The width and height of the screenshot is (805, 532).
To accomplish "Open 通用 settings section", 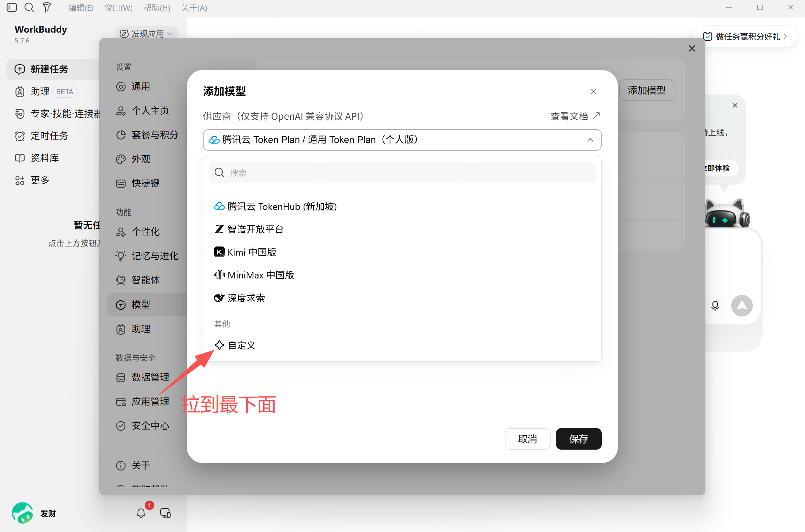I will [147, 87].
